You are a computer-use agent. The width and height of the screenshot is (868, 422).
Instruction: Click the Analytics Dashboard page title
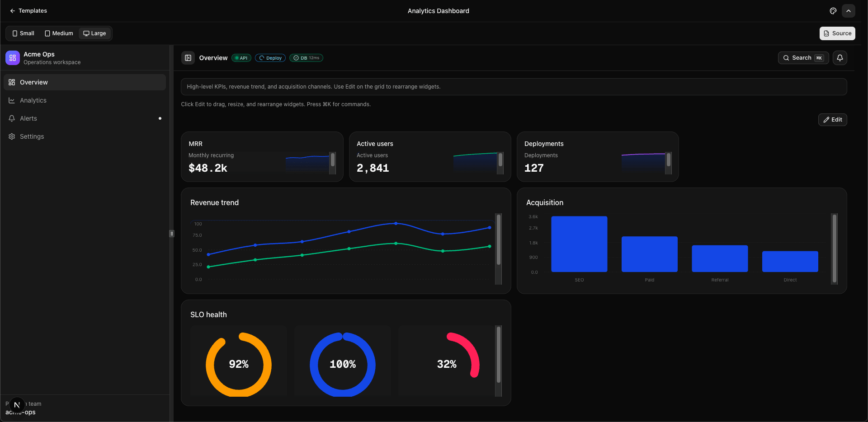pyautogui.click(x=439, y=11)
